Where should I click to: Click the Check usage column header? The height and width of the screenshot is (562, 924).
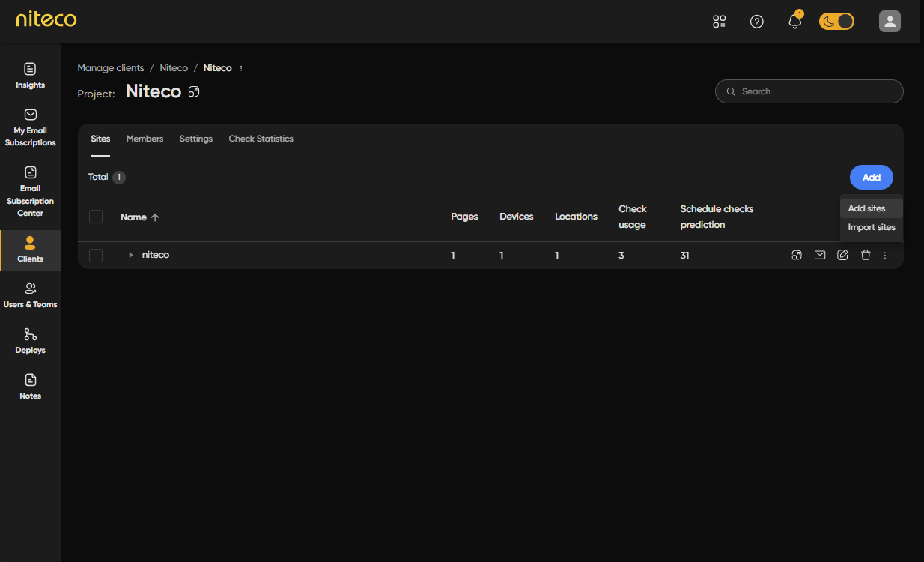633,217
